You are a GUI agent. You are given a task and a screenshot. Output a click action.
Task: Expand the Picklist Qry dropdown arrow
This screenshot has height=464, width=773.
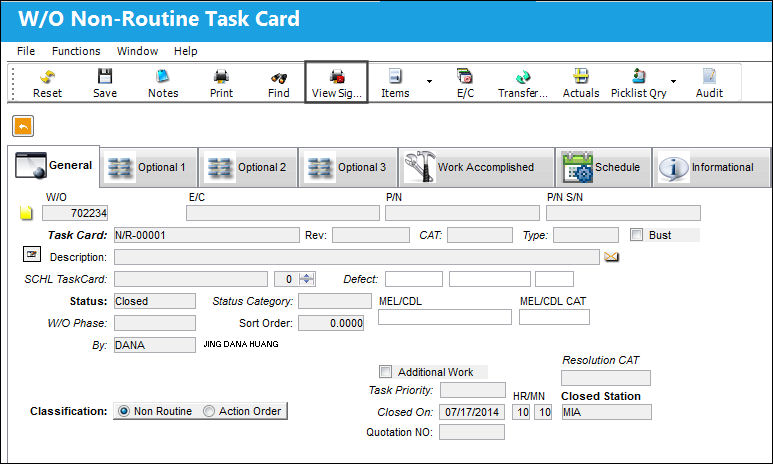click(x=673, y=81)
